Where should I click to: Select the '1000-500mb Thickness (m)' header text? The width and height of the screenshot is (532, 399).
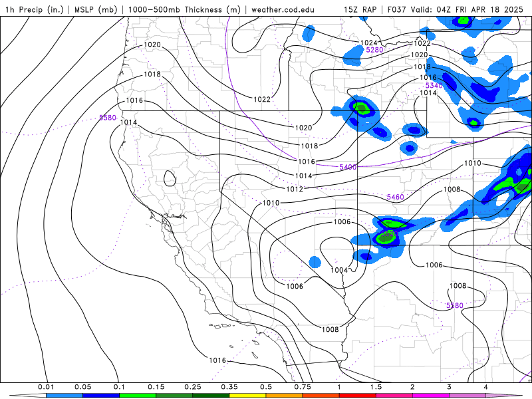coord(184,9)
